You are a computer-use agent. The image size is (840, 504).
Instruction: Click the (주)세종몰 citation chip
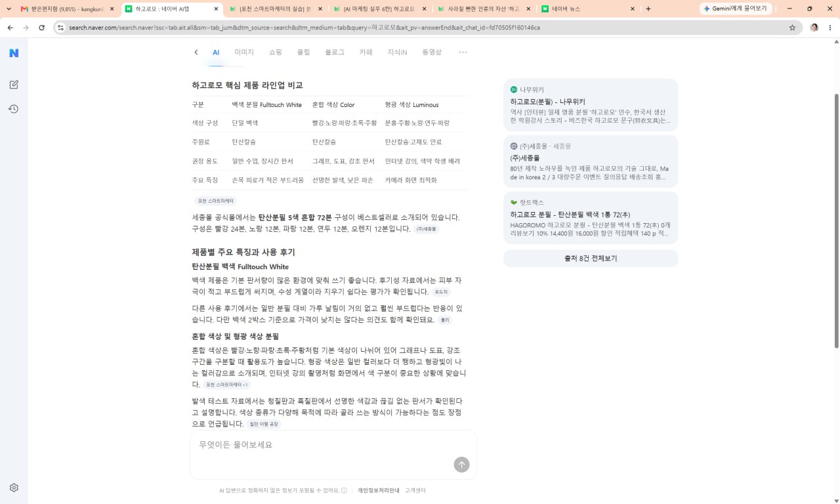427,229
